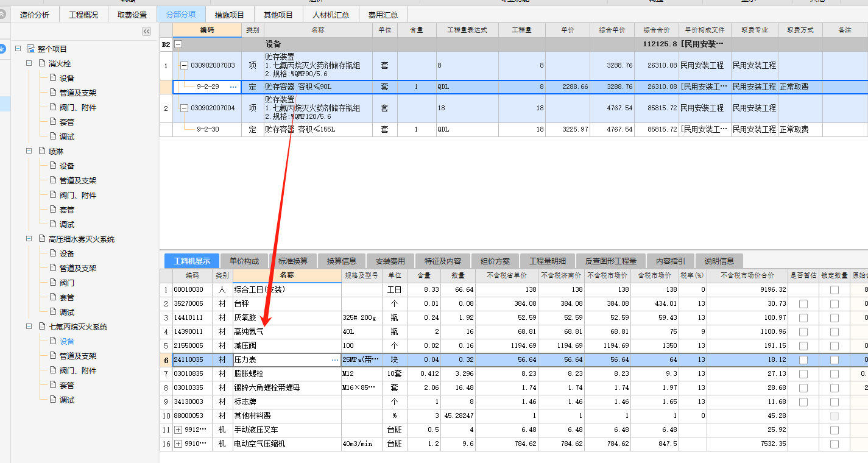Open the 特征及内容 bottom tab

pyautogui.click(x=443, y=261)
